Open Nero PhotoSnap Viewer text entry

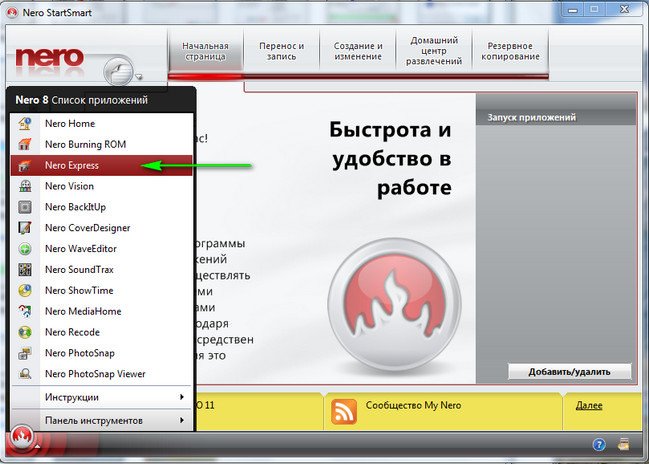point(95,374)
